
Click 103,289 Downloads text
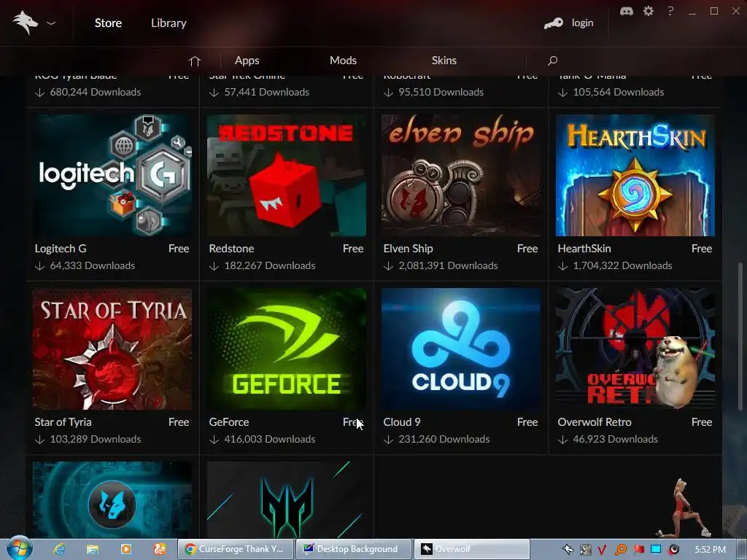96,439
